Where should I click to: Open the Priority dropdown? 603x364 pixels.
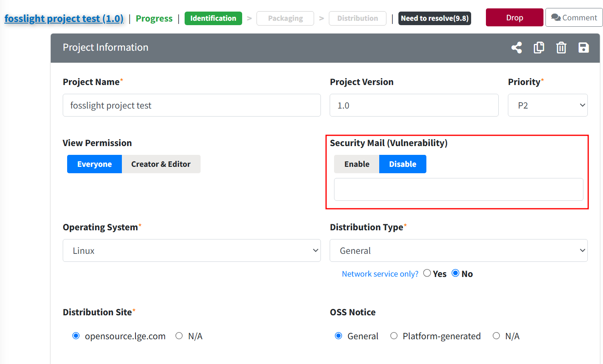pyautogui.click(x=547, y=105)
